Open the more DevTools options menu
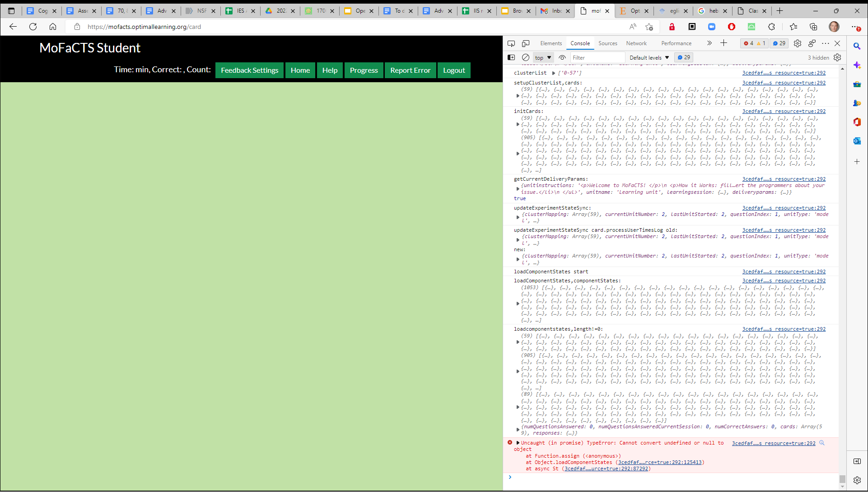Screen dimensions: 868x492 826,43
